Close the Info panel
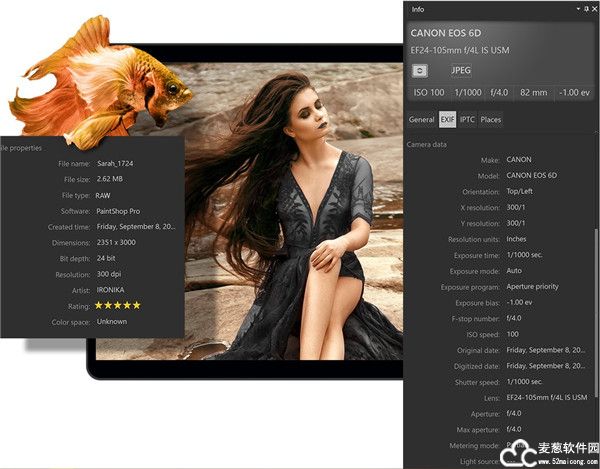Image resolution: width=600 pixels, height=469 pixels. pyautogui.click(x=594, y=9)
